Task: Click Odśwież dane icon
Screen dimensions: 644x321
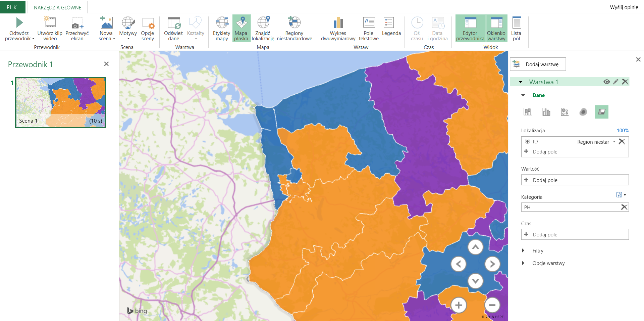Action: pos(173,24)
